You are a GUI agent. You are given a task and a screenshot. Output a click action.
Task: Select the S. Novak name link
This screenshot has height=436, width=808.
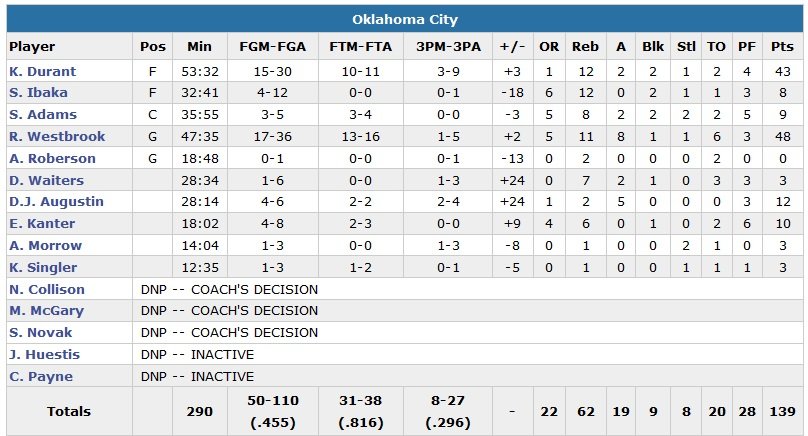pos(40,333)
